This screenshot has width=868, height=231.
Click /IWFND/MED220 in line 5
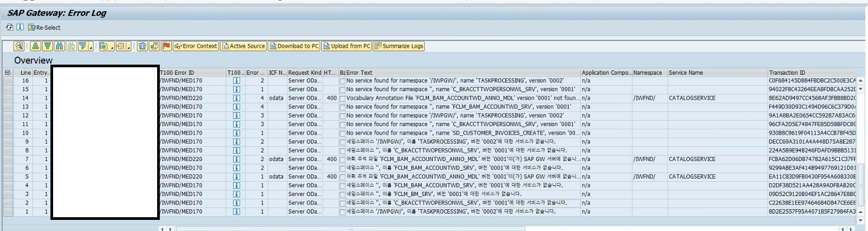click(181, 176)
